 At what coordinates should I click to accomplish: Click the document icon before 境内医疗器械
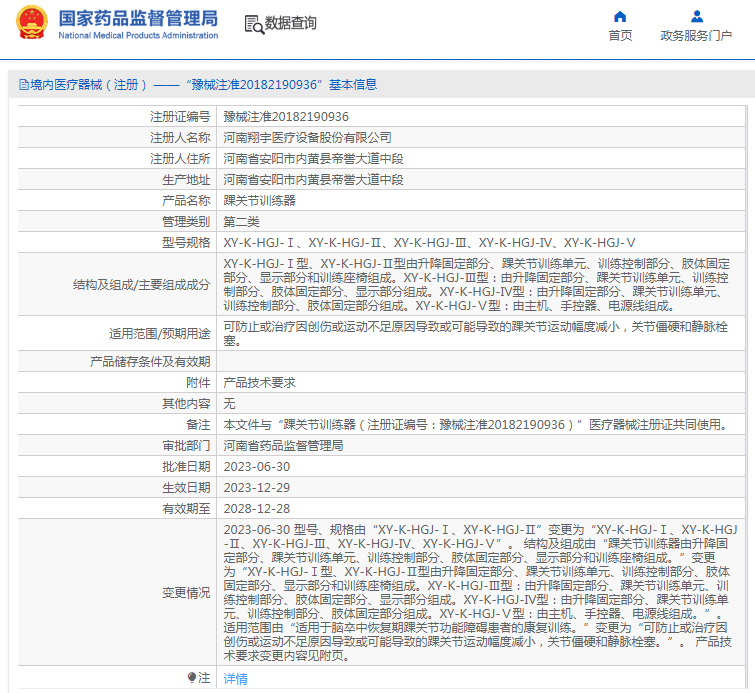click(x=24, y=85)
